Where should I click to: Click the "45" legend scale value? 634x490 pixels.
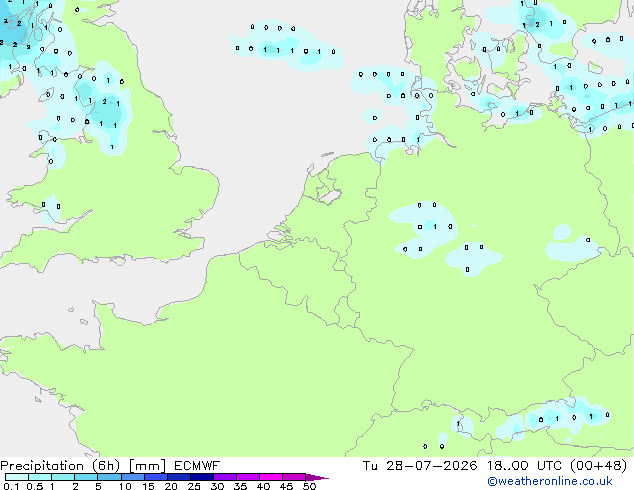click(x=286, y=486)
